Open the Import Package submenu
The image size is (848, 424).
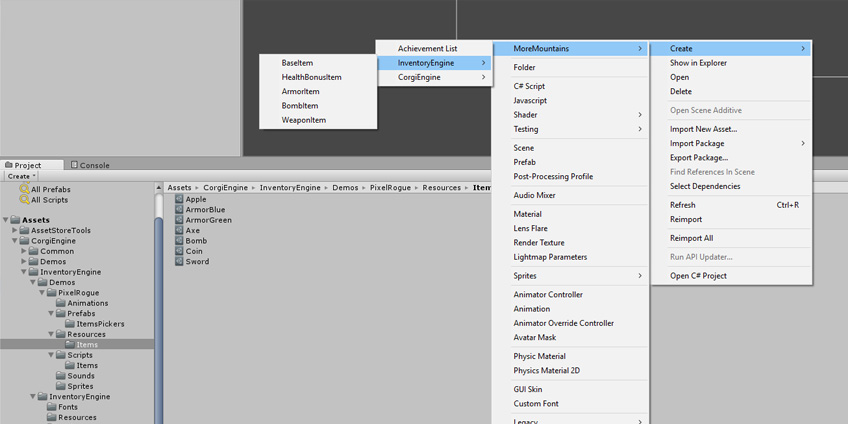pos(731,143)
